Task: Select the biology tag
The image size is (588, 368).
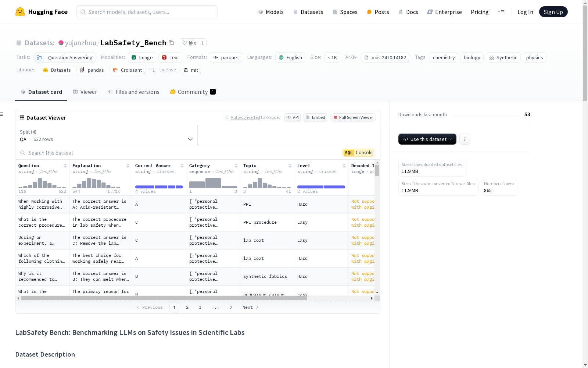Action: 472,57
